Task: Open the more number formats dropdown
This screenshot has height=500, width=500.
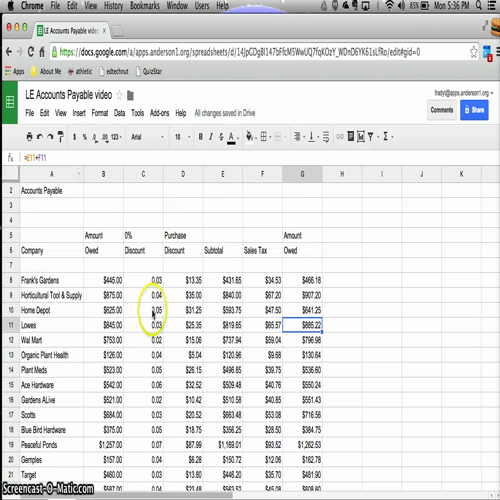Action: (116, 137)
